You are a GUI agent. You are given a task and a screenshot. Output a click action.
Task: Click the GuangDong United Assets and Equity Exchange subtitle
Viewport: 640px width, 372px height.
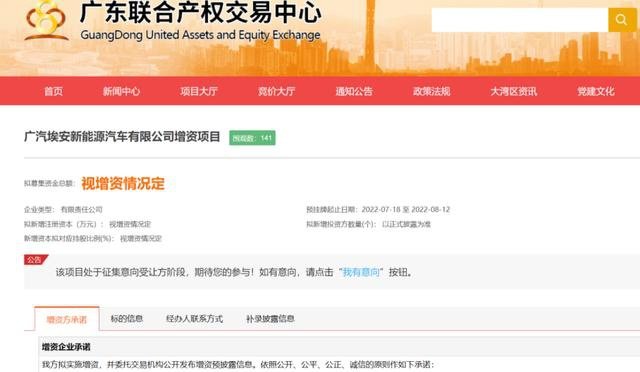pyautogui.click(x=200, y=35)
